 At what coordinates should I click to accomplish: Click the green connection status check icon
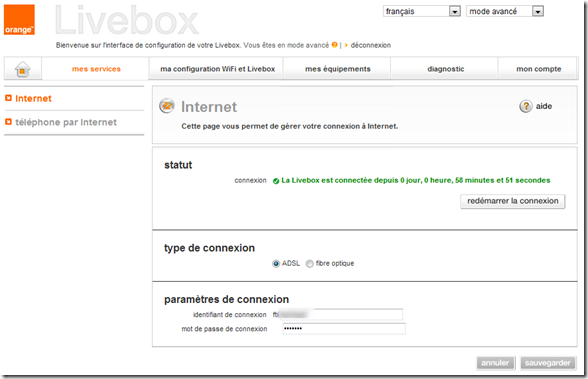[276, 181]
